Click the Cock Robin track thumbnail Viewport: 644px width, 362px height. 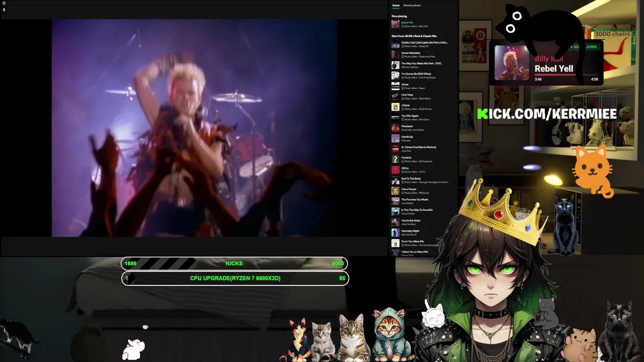395,201
